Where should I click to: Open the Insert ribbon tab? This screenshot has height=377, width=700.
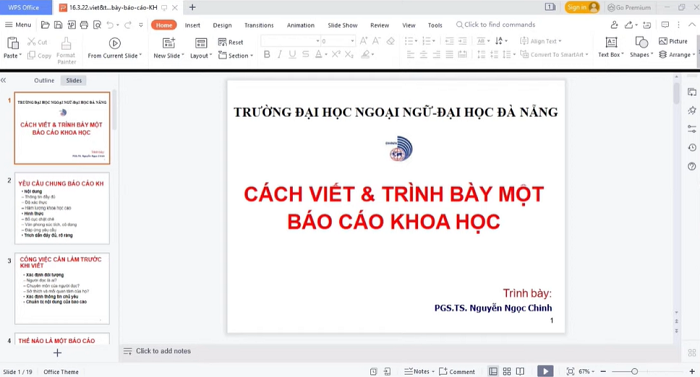pos(192,25)
